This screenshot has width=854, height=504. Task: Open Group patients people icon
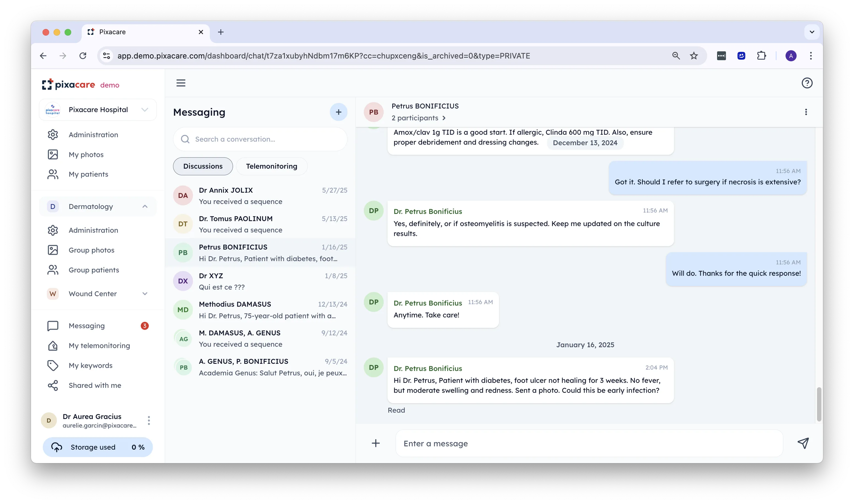pyautogui.click(x=53, y=270)
